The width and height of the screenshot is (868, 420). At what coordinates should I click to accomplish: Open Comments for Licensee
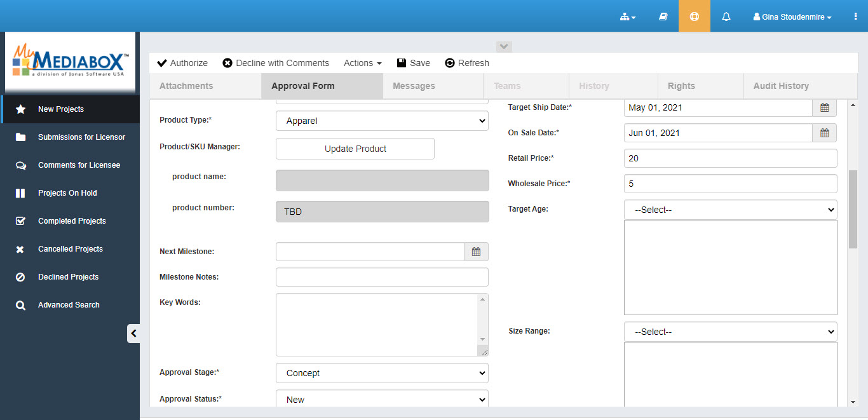pyautogui.click(x=70, y=165)
